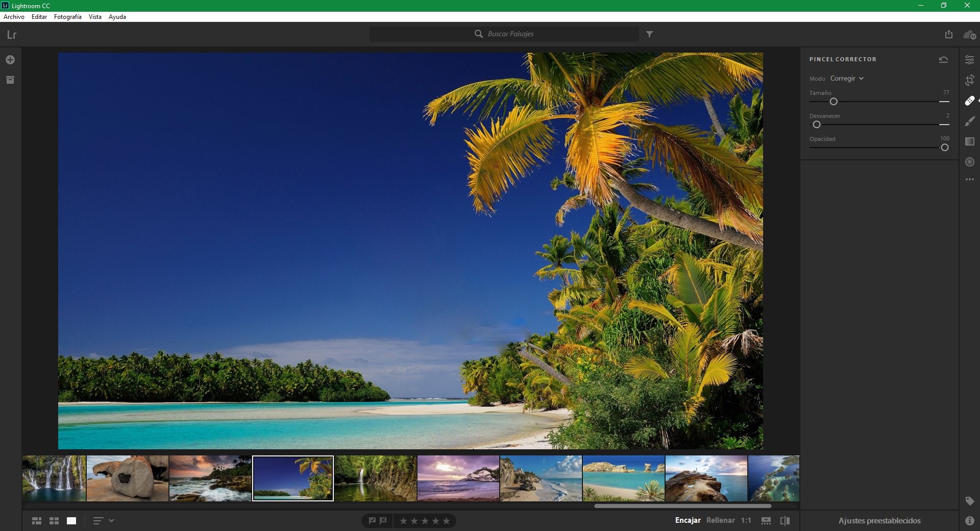Open the three-dot more options menu
Image resolution: width=980 pixels, height=531 pixels.
click(970, 180)
